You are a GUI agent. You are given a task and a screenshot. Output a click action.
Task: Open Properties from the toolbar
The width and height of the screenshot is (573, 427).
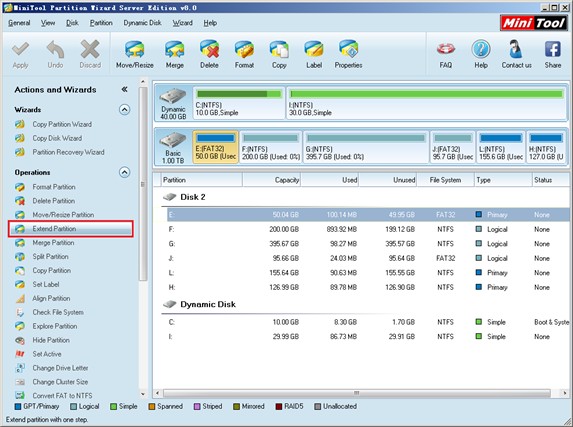pyautogui.click(x=348, y=54)
